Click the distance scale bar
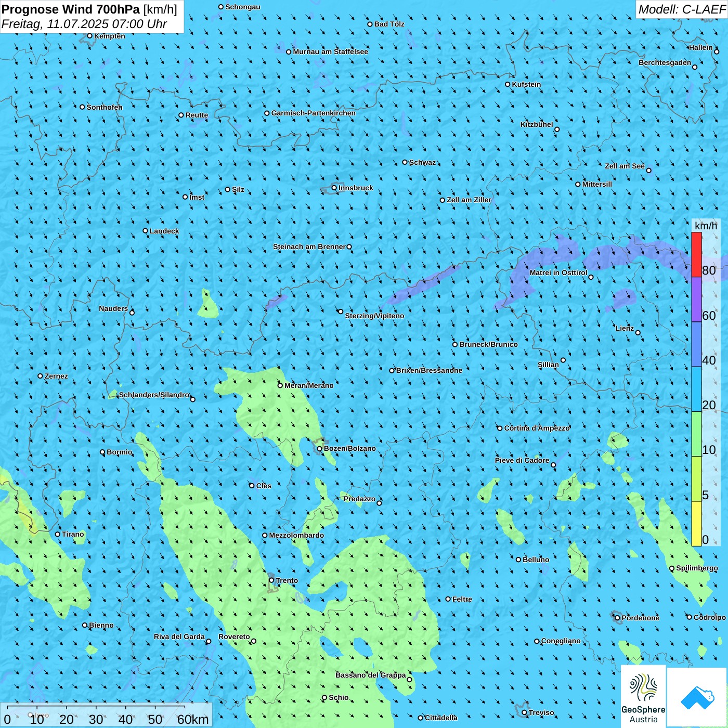The width and height of the screenshot is (728, 728). (x=106, y=714)
